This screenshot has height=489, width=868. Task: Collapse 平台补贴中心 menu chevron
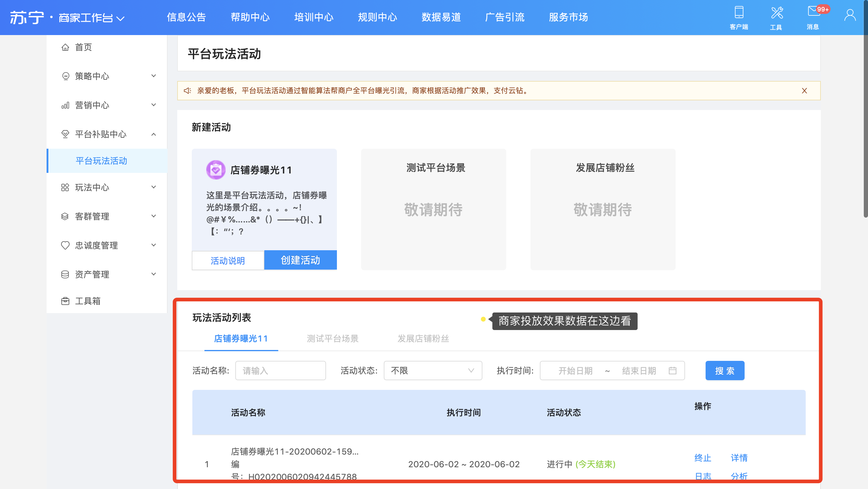tap(154, 134)
